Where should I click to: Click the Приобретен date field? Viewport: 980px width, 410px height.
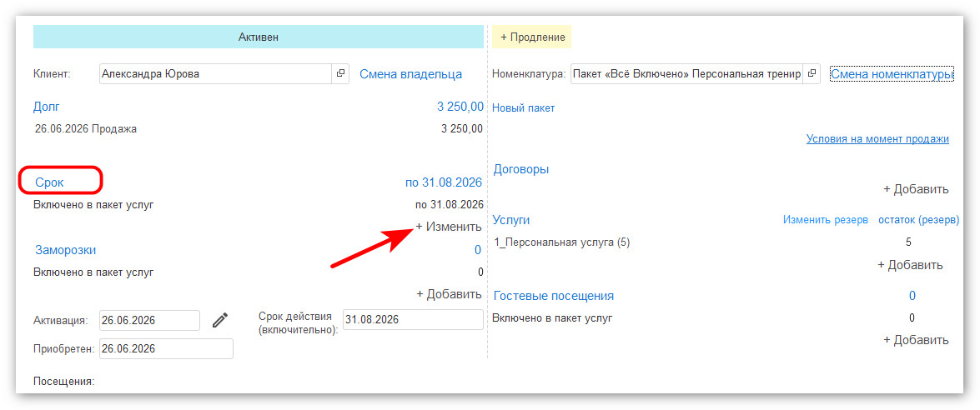(166, 349)
